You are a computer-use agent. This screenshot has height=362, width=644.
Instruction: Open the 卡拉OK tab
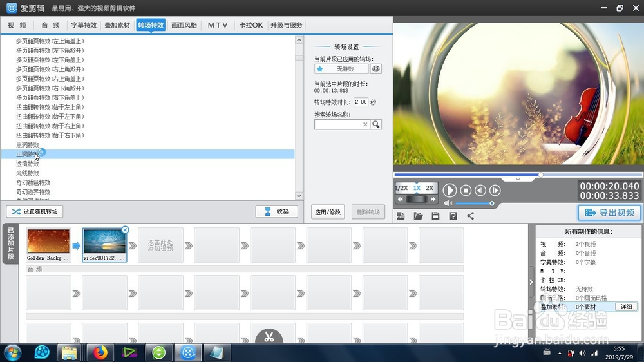(x=251, y=25)
